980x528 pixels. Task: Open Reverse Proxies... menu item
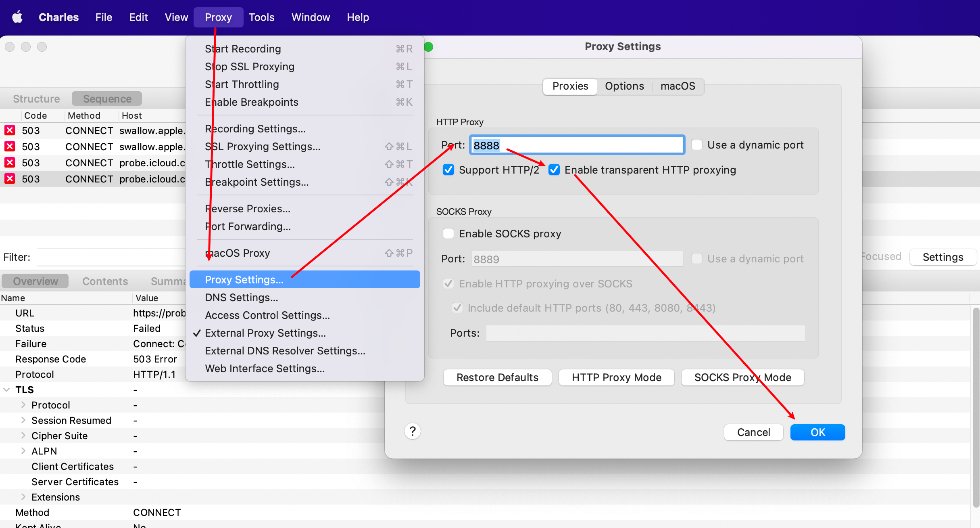click(x=305, y=209)
